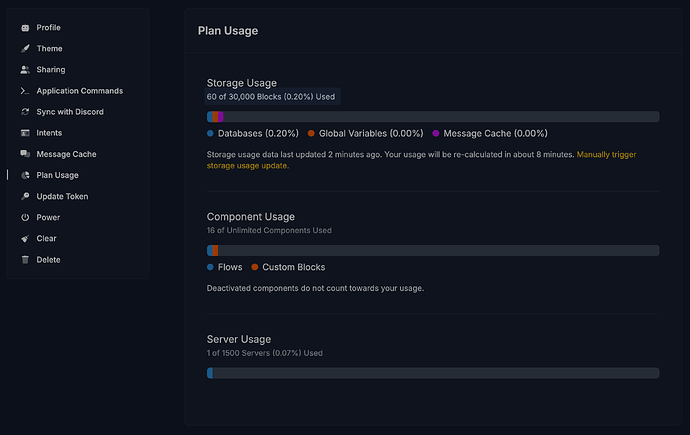Click the Update Token key icon
690x435 pixels.
point(25,196)
